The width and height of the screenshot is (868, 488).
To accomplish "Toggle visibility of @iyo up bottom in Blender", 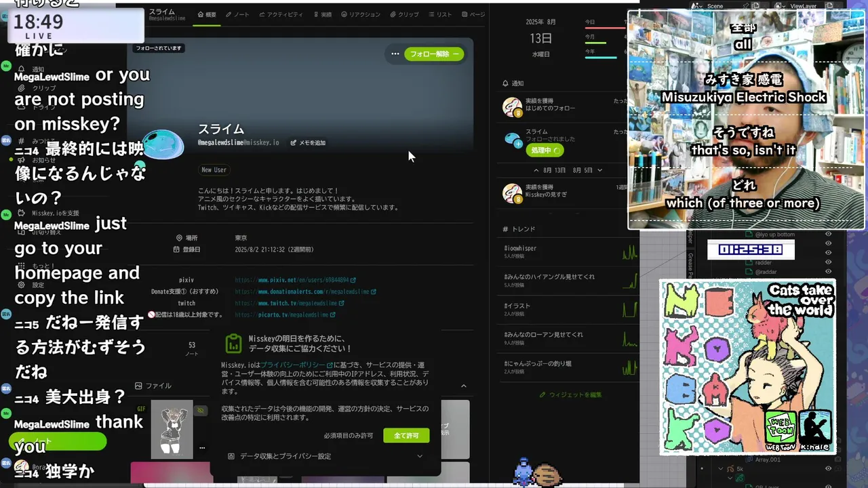I will coord(828,235).
